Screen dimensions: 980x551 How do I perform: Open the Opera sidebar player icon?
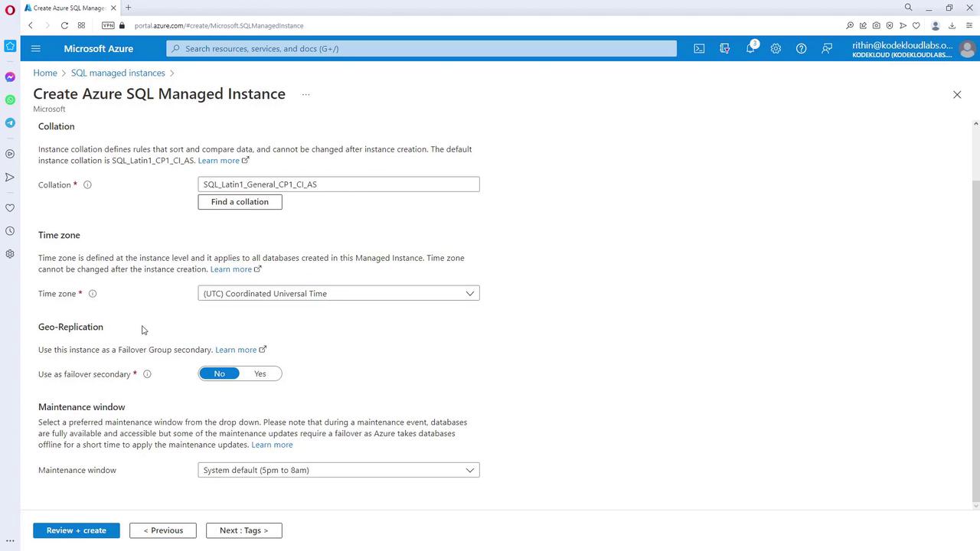tap(10, 154)
